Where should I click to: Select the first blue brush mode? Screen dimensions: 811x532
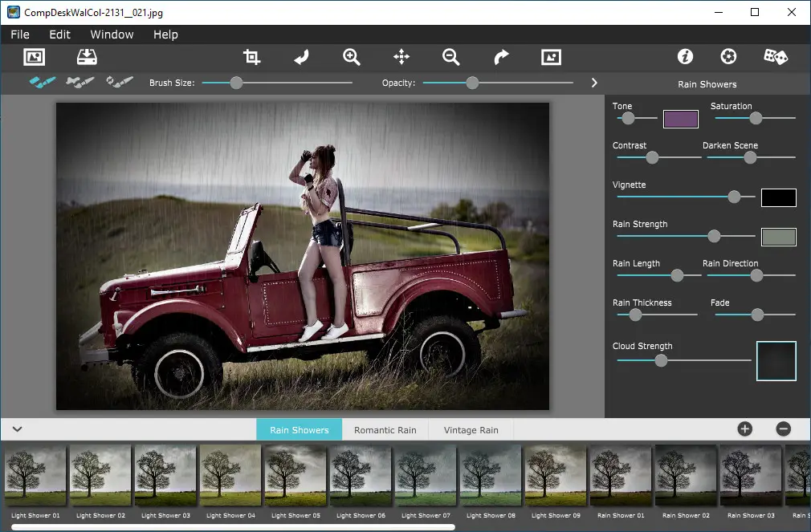(42, 82)
